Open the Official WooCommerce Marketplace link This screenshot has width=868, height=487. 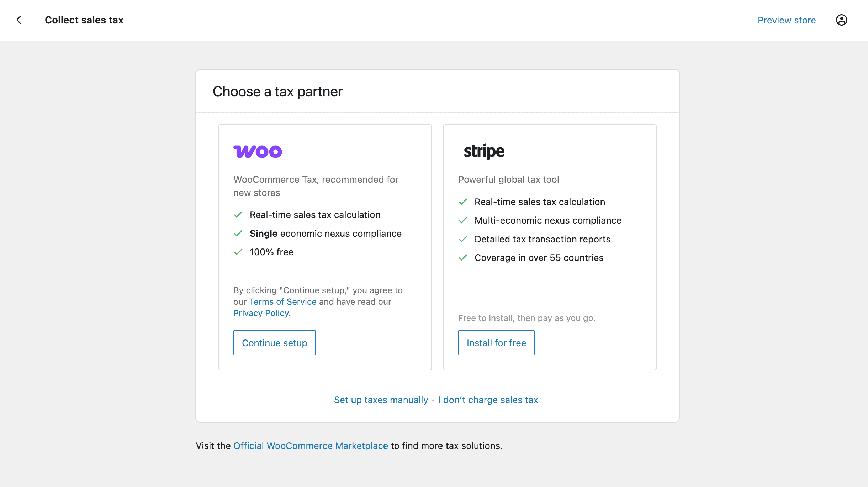(x=311, y=445)
